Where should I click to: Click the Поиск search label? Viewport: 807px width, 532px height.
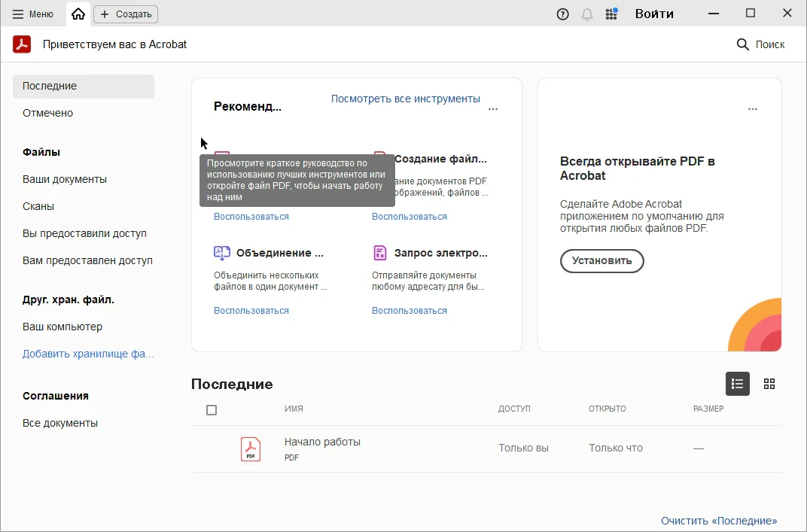point(770,44)
